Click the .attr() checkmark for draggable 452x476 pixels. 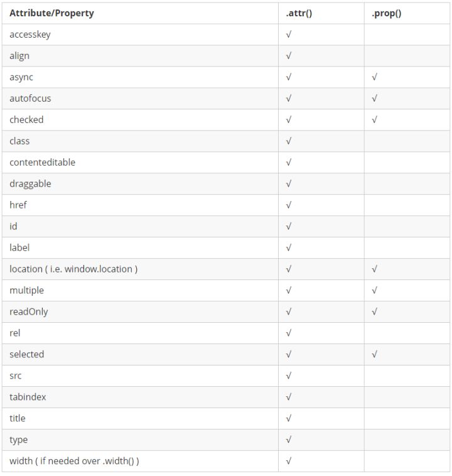pos(289,184)
